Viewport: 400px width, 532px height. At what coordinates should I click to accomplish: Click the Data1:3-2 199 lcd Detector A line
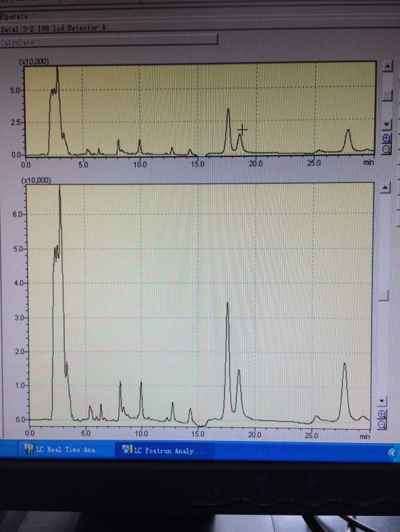(53, 29)
